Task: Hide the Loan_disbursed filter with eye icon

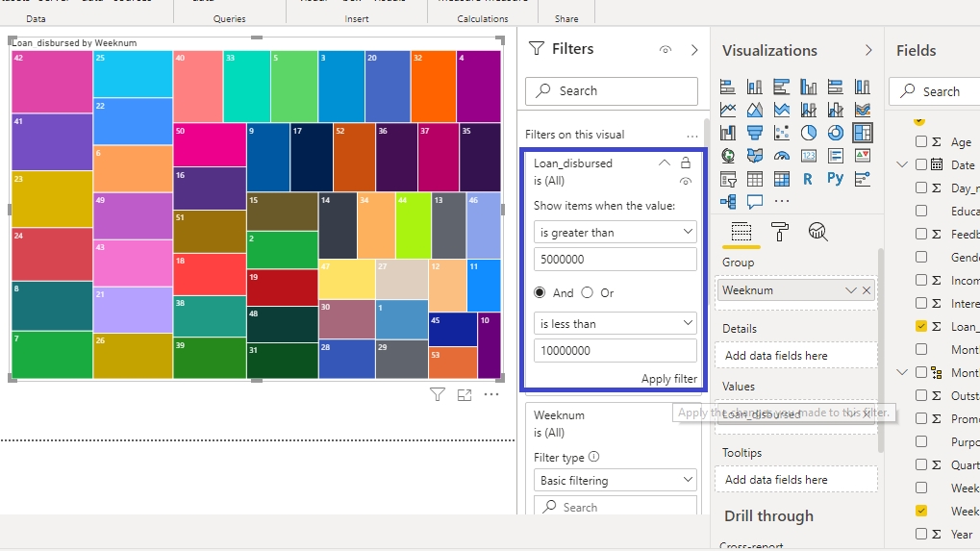Action: [x=686, y=181]
